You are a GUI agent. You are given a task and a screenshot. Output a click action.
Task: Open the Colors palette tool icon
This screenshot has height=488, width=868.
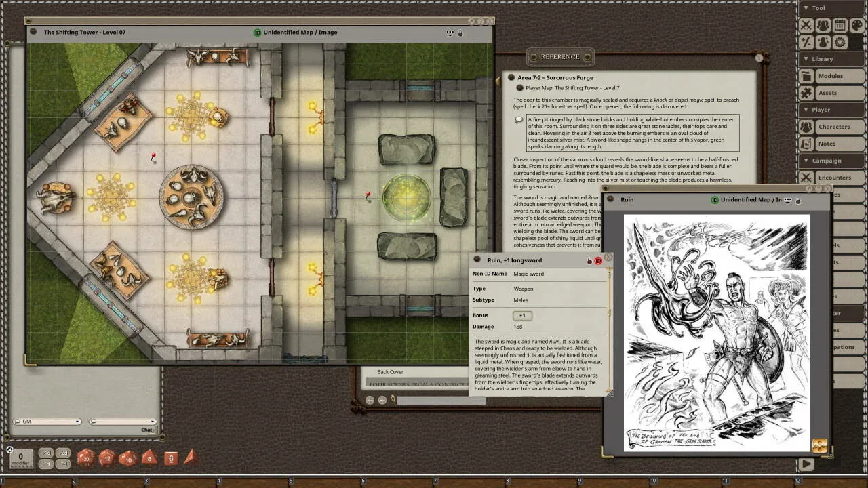(857, 26)
